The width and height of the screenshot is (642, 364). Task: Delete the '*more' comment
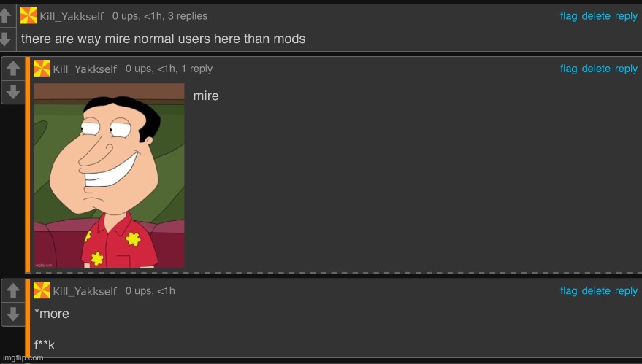point(596,291)
